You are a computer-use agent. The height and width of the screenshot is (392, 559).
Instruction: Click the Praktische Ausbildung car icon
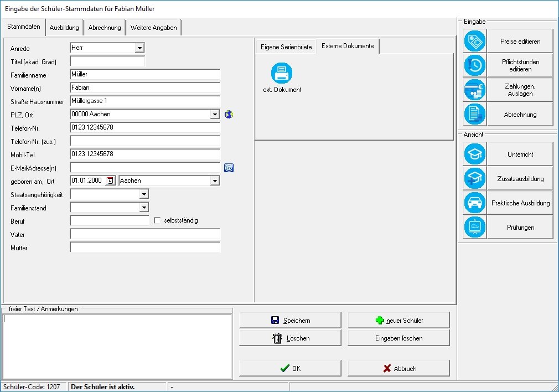[x=474, y=203]
